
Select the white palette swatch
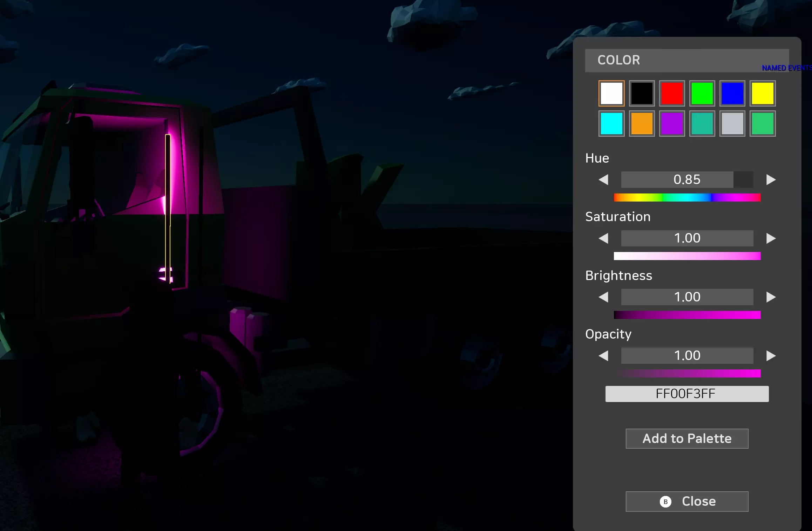[x=611, y=94]
